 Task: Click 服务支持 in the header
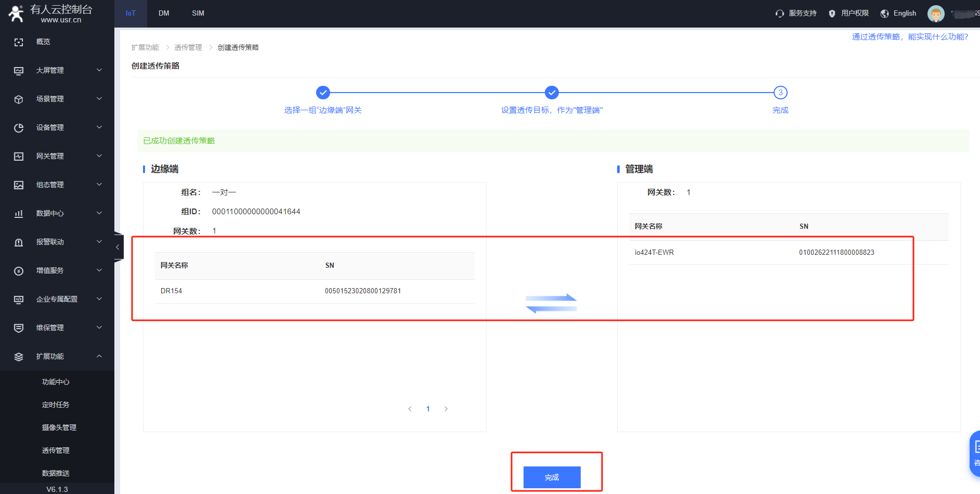point(803,14)
